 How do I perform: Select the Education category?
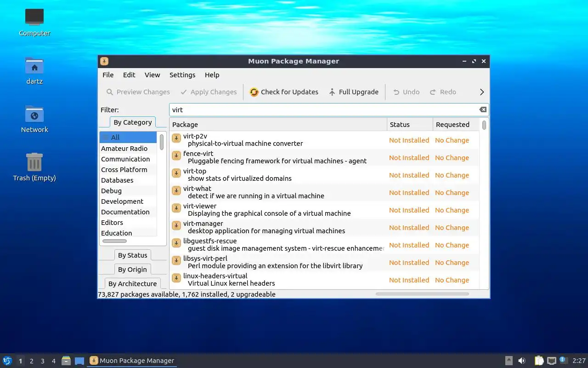click(x=128, y=233)
